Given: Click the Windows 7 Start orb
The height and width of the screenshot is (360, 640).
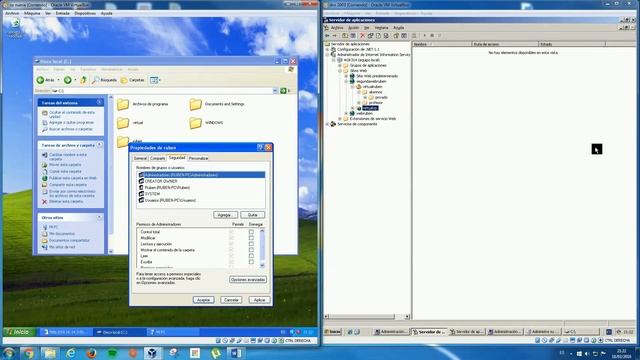Looking at the screenshot, I should click(9, 353).
